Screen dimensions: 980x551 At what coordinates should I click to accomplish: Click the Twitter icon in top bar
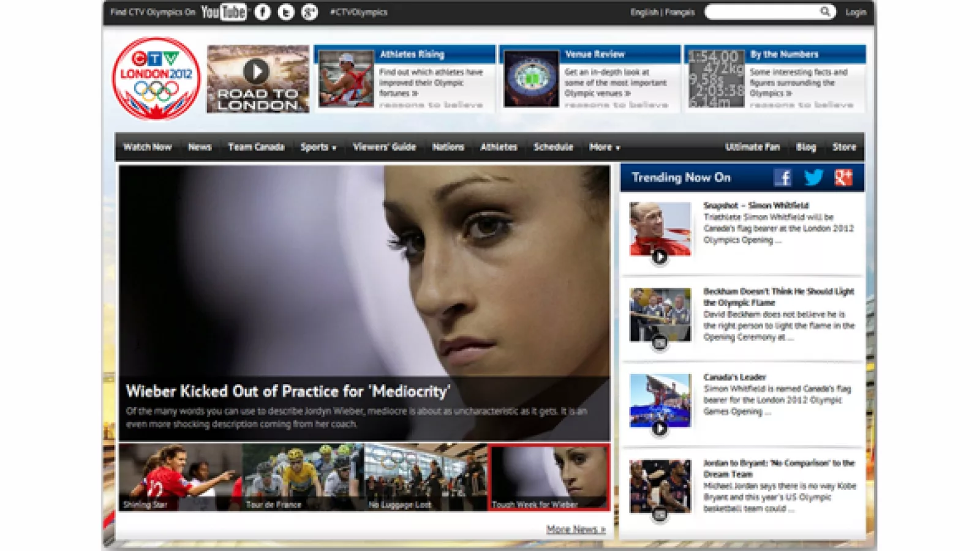click(286, 12)
